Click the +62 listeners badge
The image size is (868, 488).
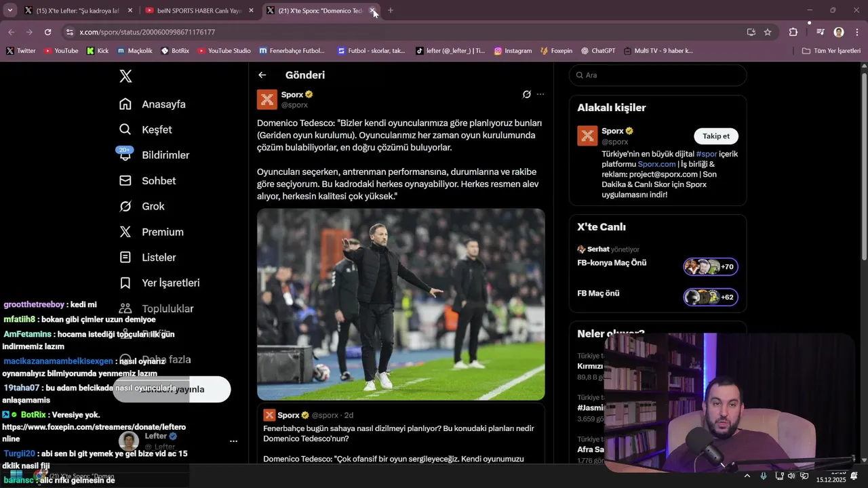click(x=711, y=298)
